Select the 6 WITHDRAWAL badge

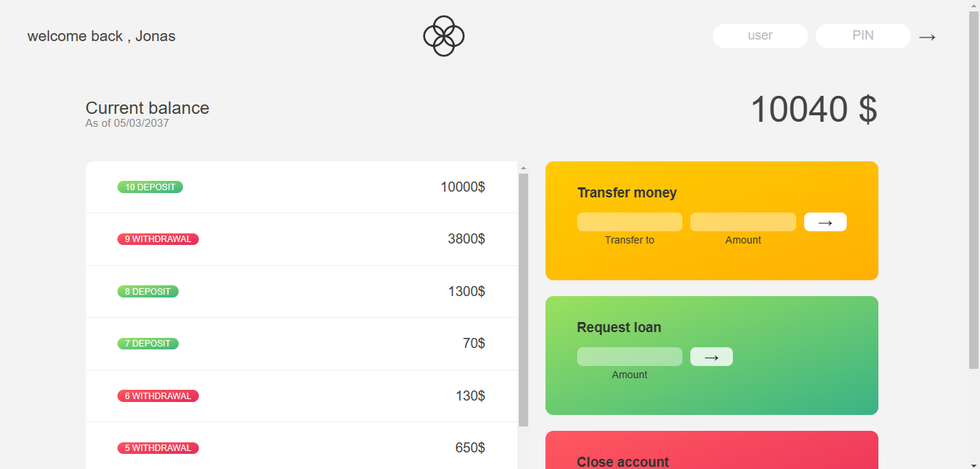click(158, 396)
